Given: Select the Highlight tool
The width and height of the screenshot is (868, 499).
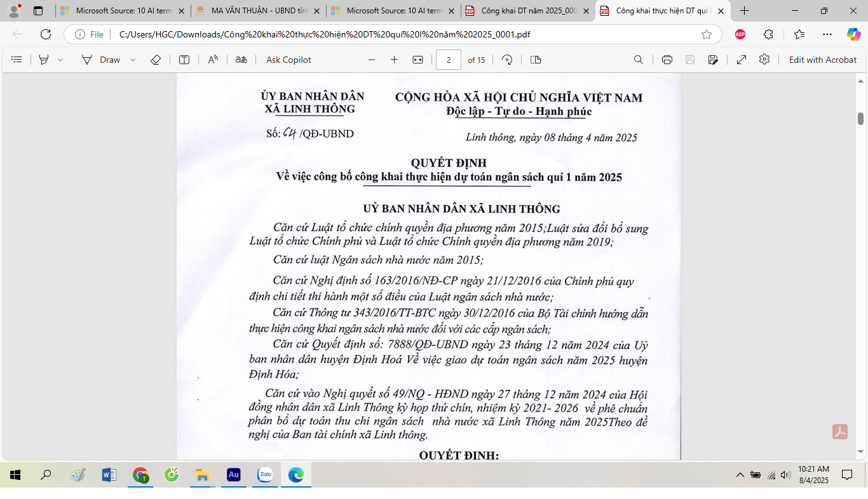Looking at the screenshot, I should click(44, 60).
